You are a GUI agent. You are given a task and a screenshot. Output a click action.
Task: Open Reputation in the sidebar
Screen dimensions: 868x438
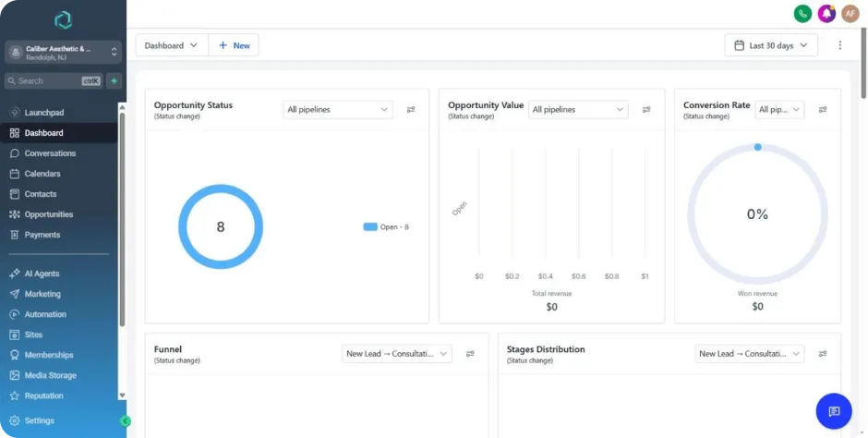pyautogui.click(x=60, y=395)
